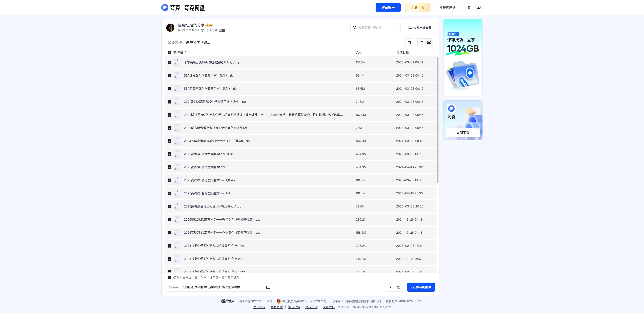Go to 全部文件 breadcrumb
Screen dimensions: 644x313
[x=174, y=42]
